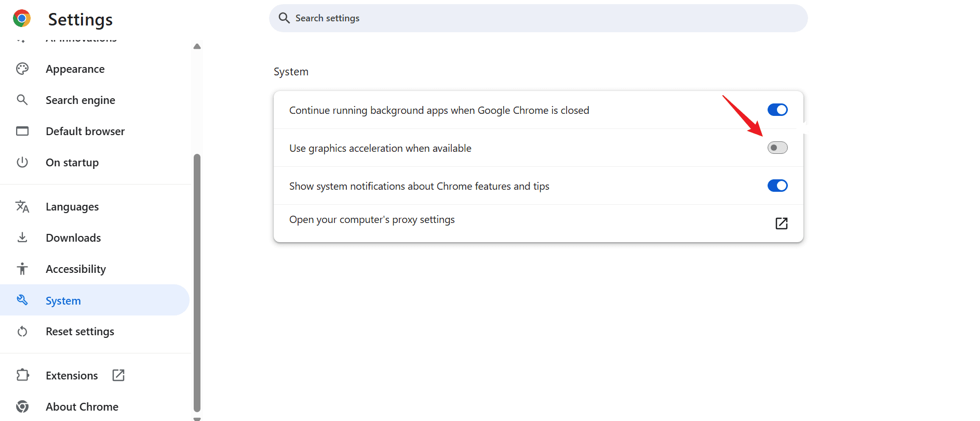Disable continue running background apps toggle

tap(777, 110)
